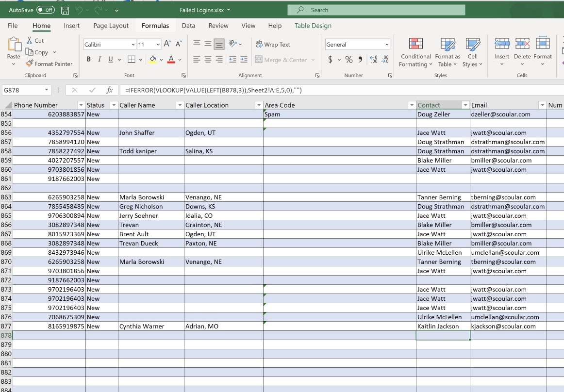Screen dimensions: 564x392
Task: Toggle Italic formatting
Action: [100, 59]
